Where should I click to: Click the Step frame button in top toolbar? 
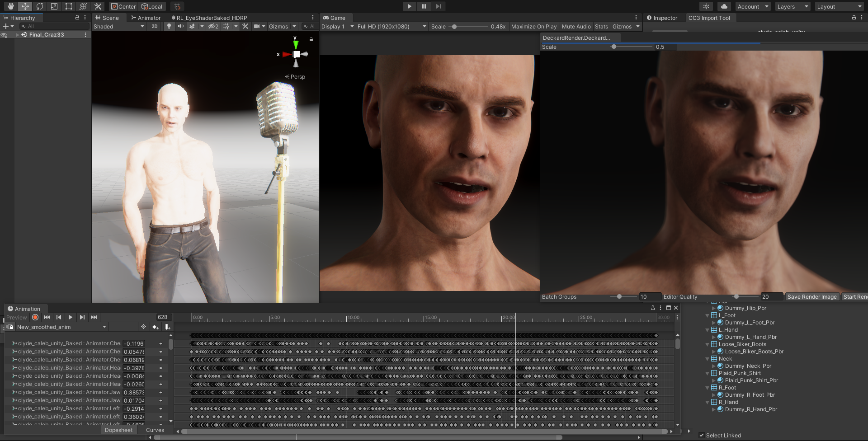coord(438,6)
